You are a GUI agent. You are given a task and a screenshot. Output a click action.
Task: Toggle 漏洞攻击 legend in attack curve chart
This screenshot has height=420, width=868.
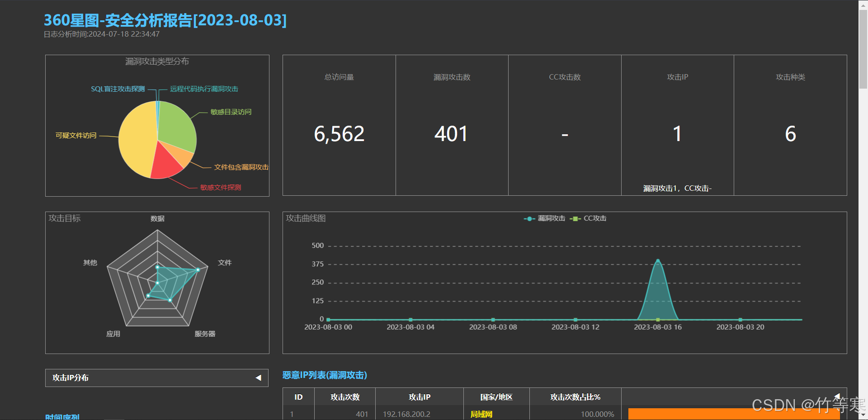tap(544, 218)
